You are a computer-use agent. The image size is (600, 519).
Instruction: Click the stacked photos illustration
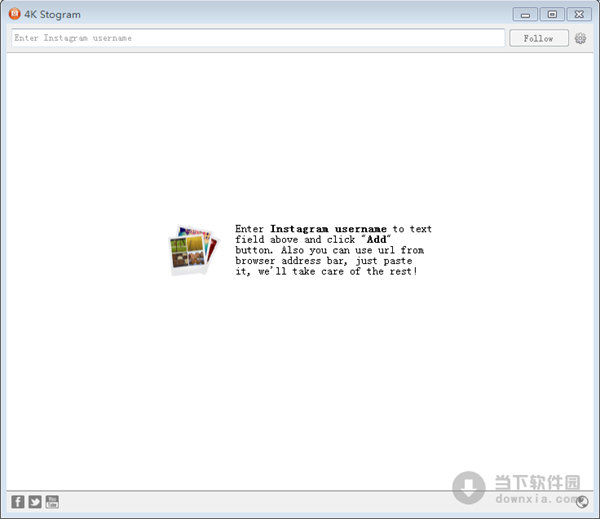coord(194,250)
